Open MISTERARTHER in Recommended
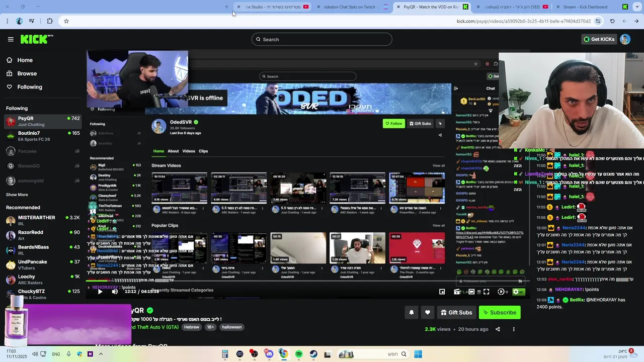This screenshot has height=362, width=644. [x=43, y=220]
